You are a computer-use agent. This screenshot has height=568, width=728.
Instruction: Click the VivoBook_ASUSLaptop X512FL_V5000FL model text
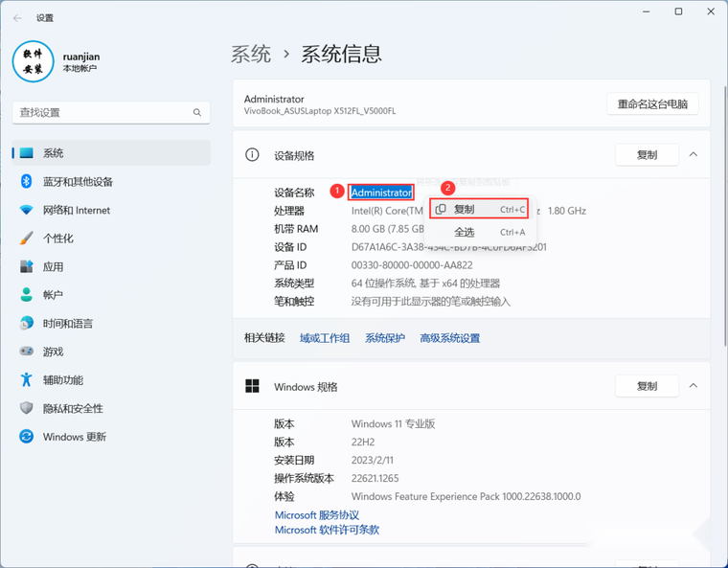320,111
